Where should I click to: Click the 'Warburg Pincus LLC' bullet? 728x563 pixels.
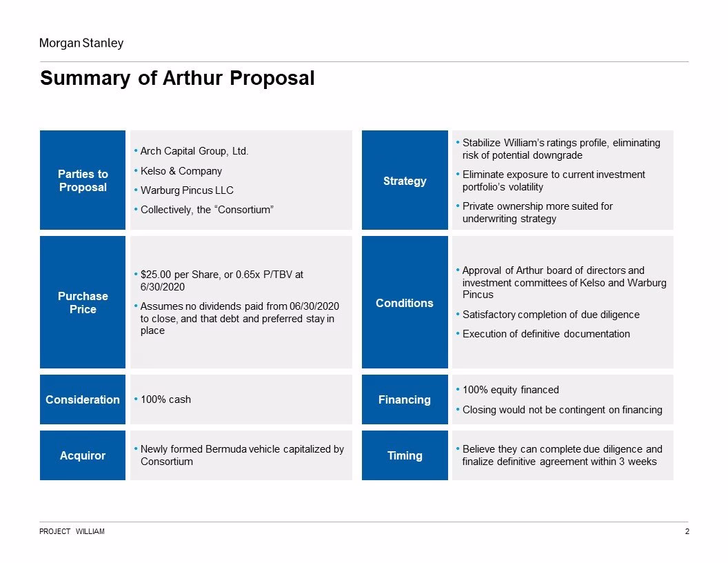[x=187, y=190]
